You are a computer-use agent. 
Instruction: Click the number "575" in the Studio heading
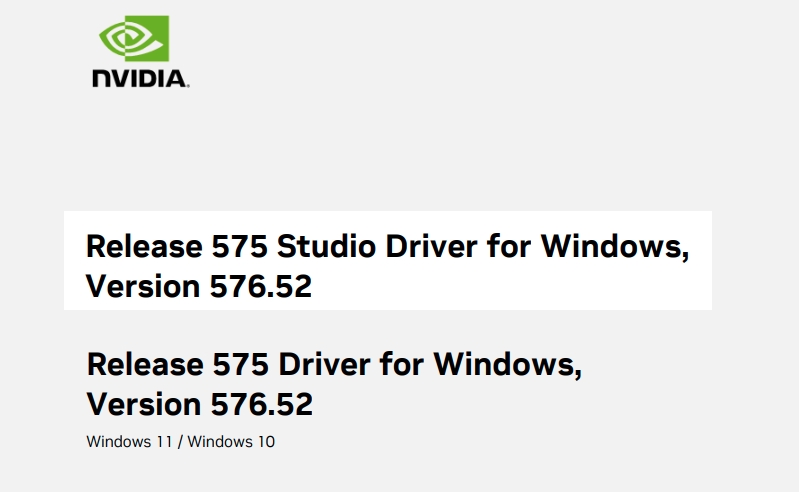click(x=239, y=247)
